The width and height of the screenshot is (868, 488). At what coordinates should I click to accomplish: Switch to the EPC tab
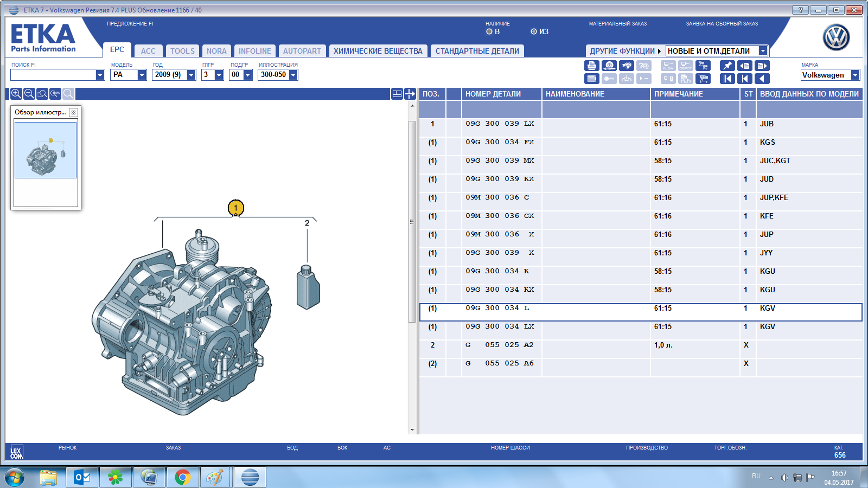(x=117, y=49)
